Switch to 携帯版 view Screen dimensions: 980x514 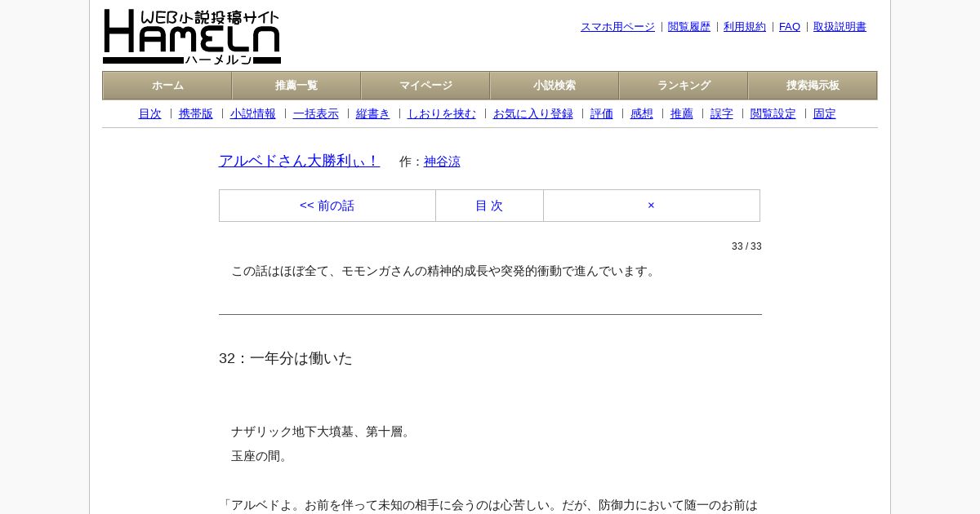(x=196, y=113)
